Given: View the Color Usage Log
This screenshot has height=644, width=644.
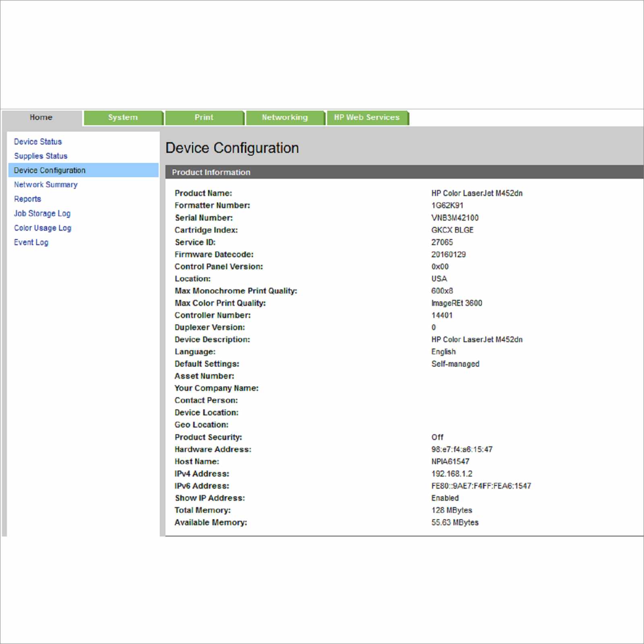Looking at the screenshot, I should (x=43, y=228).
